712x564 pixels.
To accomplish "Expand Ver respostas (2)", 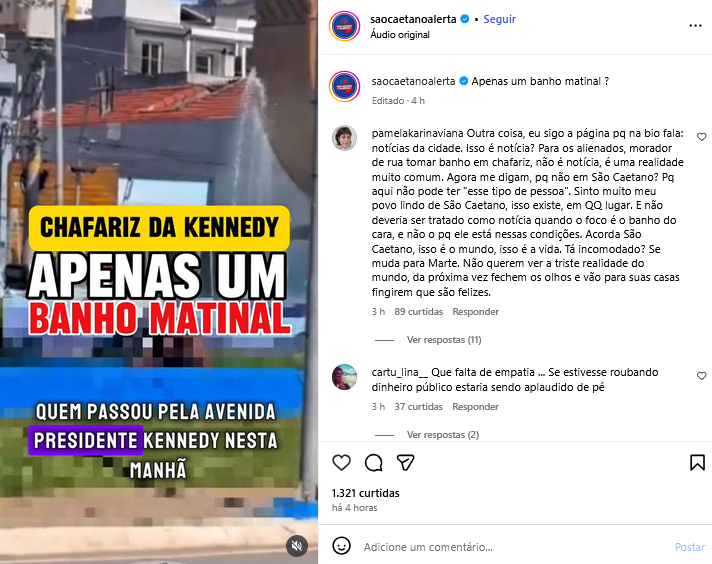I will 443,435.
